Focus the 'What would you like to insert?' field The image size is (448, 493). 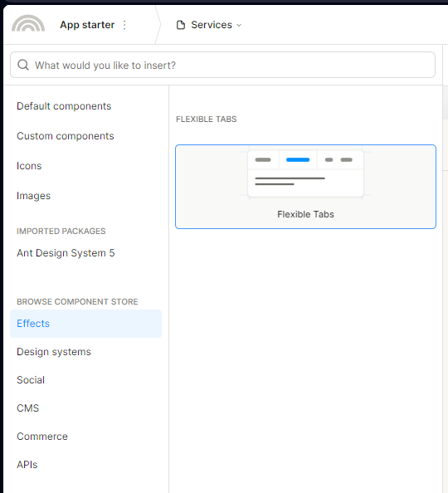coord(222,65)
